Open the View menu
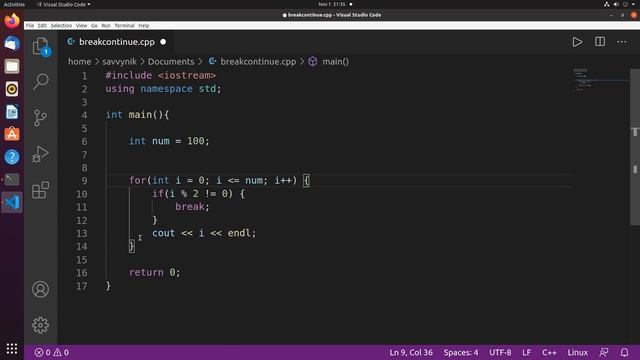Screen dimensions: 640x360 pyautogui.click(x=81, y=25)
